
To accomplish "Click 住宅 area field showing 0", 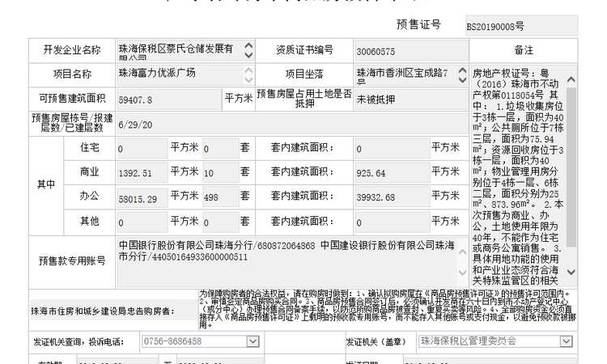I will pos(142,148).
